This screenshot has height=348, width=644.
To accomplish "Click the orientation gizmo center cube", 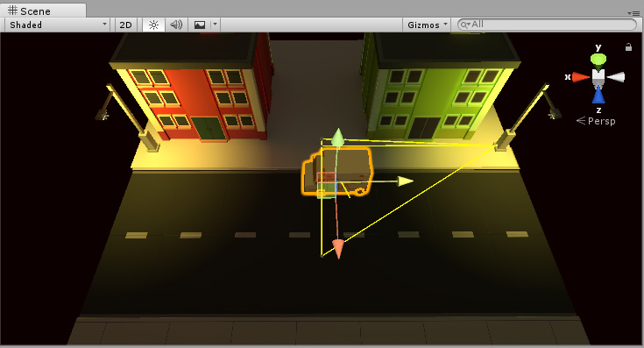I will 598,76.
